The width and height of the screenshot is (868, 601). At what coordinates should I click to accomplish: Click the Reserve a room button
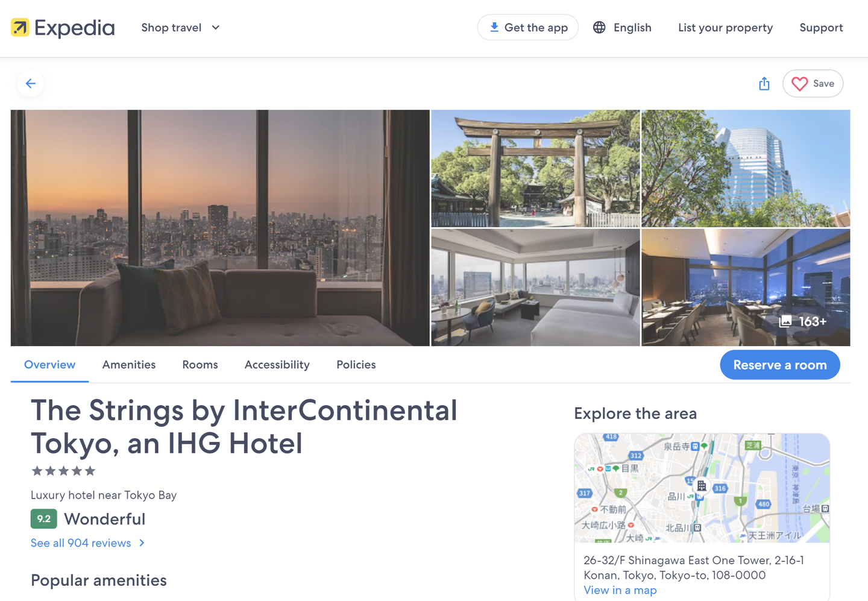780,365
